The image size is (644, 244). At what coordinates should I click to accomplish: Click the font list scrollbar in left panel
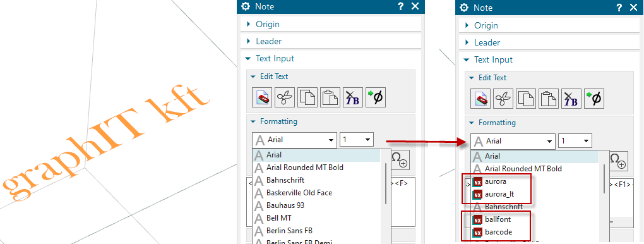pos(386,183)
